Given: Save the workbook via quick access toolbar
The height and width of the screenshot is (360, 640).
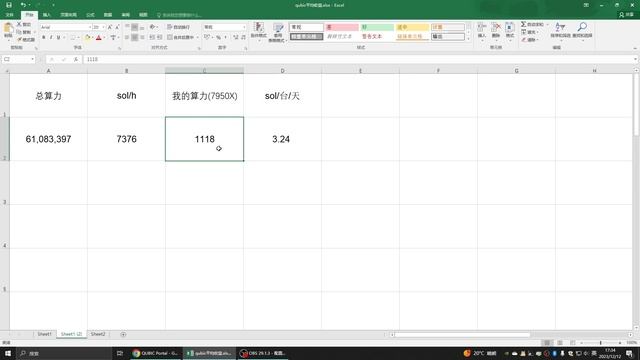Looking at the screenshot, I should tap(9, 5).
